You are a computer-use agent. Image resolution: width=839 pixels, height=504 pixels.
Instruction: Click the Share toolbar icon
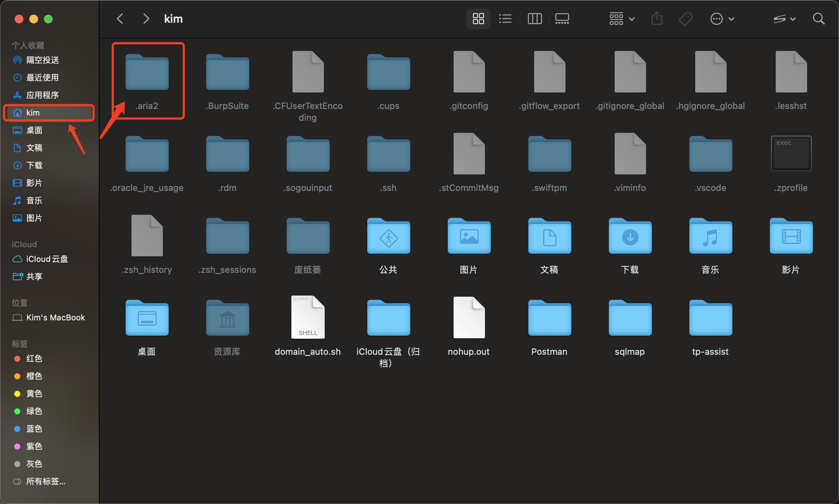coord(657,19)
